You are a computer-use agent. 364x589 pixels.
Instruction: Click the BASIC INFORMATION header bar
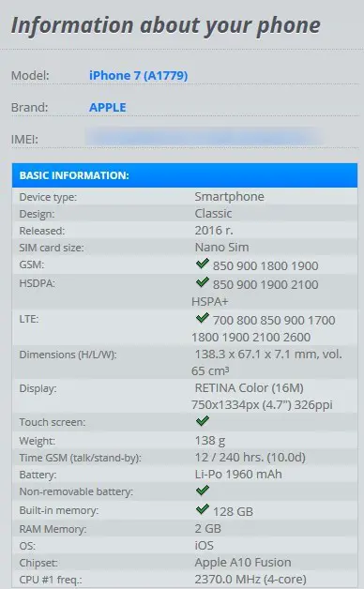(185, 175)
